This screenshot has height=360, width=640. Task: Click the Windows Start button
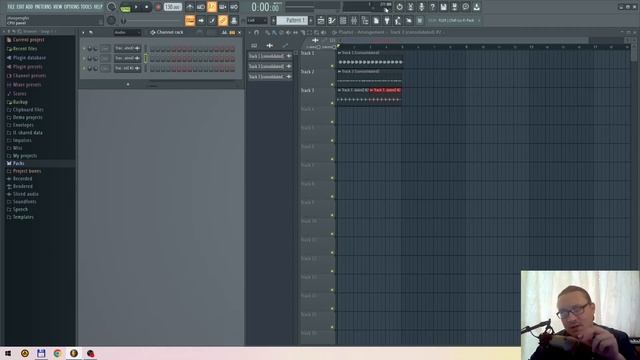[x=8, y=353]
